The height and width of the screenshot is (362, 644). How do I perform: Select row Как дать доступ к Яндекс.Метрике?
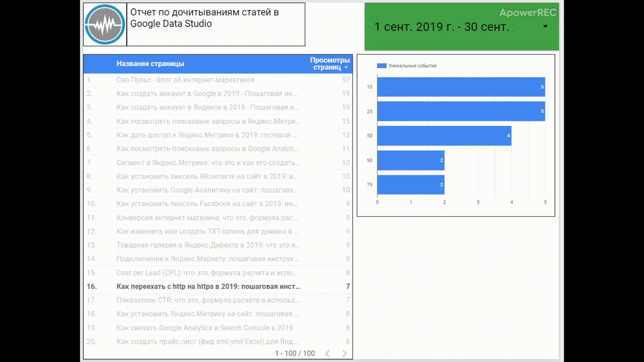pyautogui.click(x=217, y=135)
